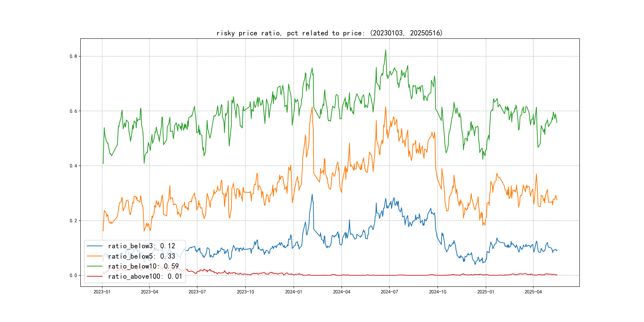Click the 2023-01 x-axis tick label
The image size is (644, 322).
[102, 292]
